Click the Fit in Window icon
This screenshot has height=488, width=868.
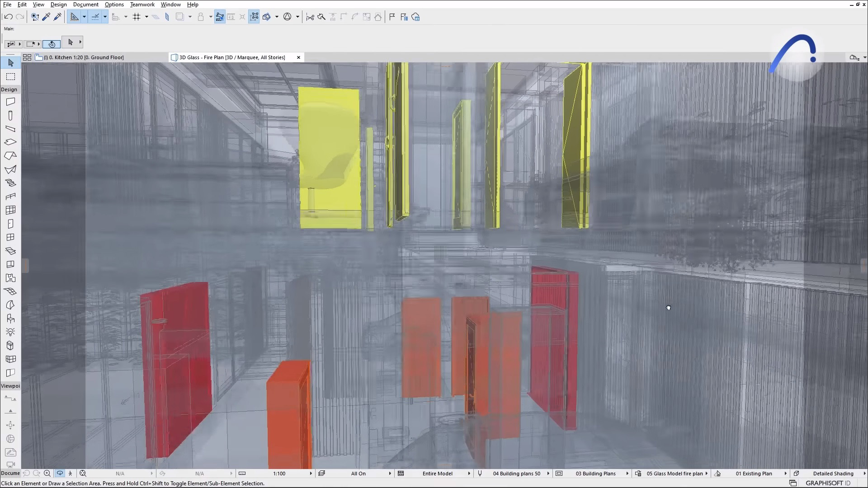83,474
